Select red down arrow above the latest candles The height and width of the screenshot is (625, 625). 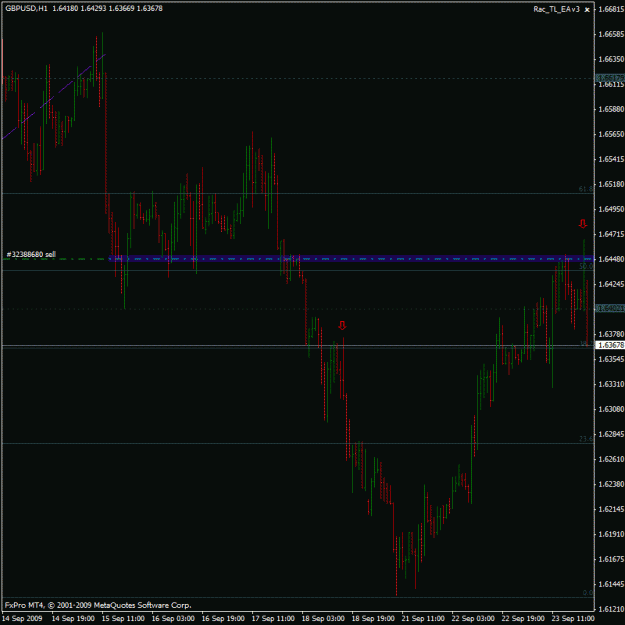[583, 224]
